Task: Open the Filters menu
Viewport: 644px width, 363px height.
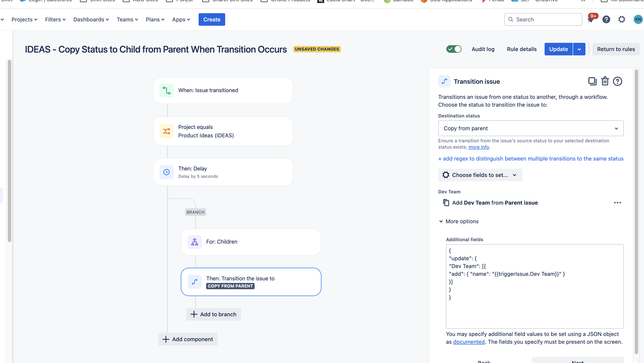Action: (55, 19)
